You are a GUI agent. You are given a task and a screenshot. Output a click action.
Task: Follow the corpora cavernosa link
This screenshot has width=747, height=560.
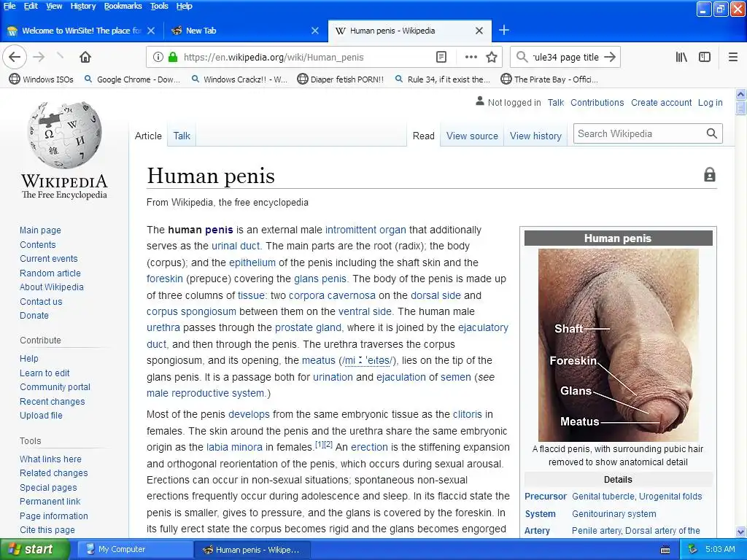pos(332,295)
